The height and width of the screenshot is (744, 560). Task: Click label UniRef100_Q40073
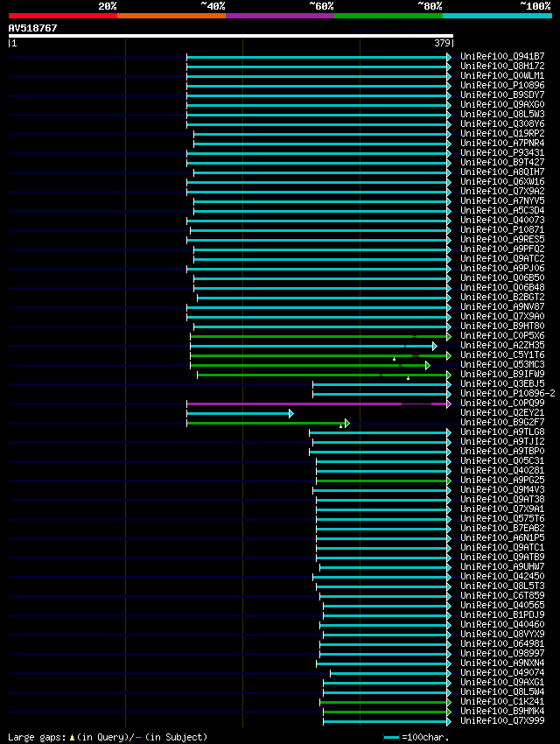pyautogui.click(x=502, y=221)
